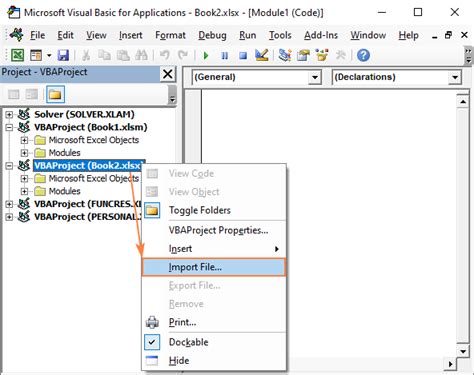474x375 pixels.
Task: Open the Window menu
Action: (368, 35)
